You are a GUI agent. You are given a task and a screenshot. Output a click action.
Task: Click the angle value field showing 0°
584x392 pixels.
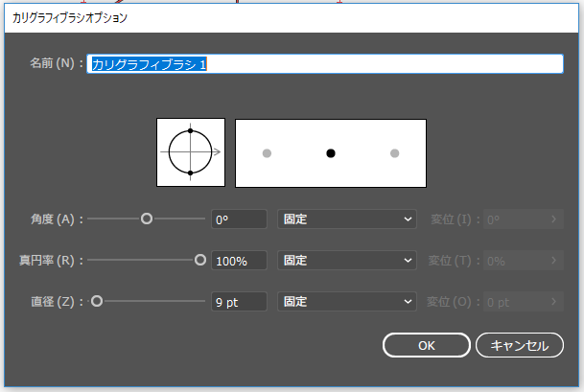click(x=239, y=219)
